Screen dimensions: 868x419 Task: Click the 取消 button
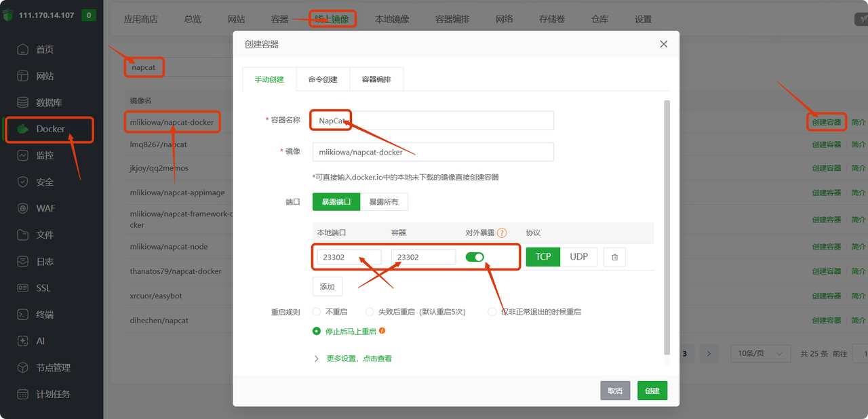[615, 391]
